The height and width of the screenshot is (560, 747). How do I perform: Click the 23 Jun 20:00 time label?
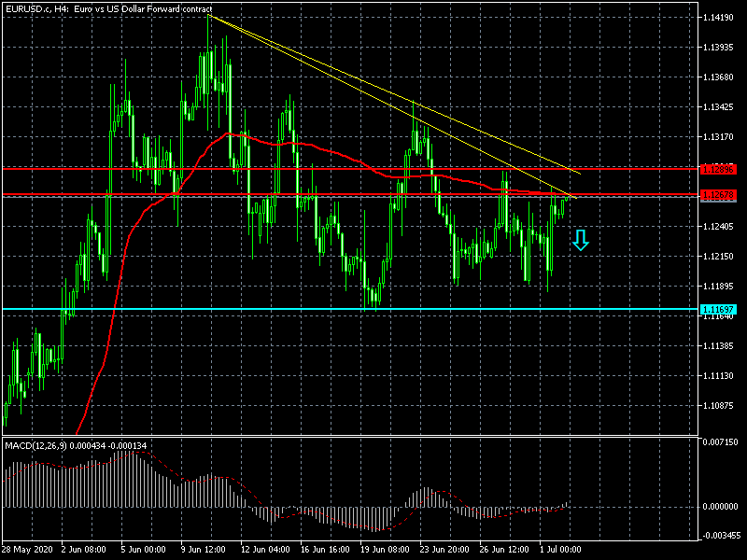(x=445, y=550)
